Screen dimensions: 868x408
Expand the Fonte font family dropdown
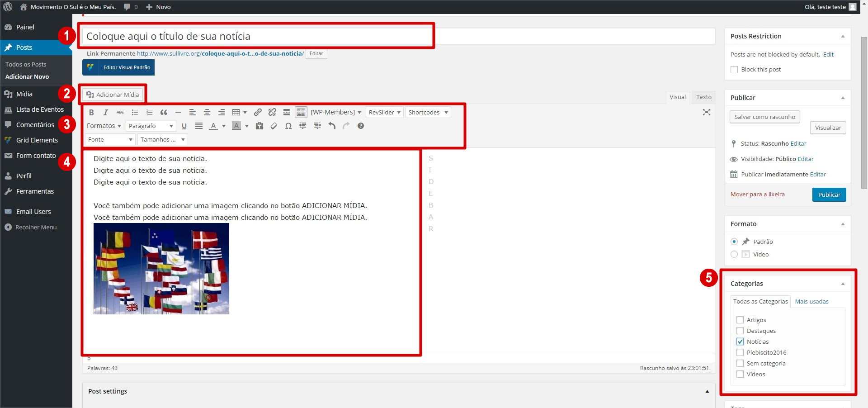110,140
